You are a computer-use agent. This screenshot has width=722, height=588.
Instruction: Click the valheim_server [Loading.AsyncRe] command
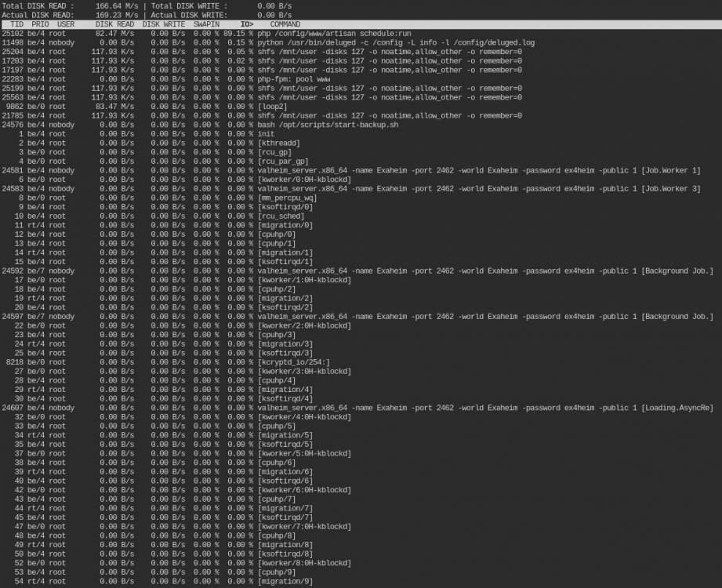pos(485,408)
